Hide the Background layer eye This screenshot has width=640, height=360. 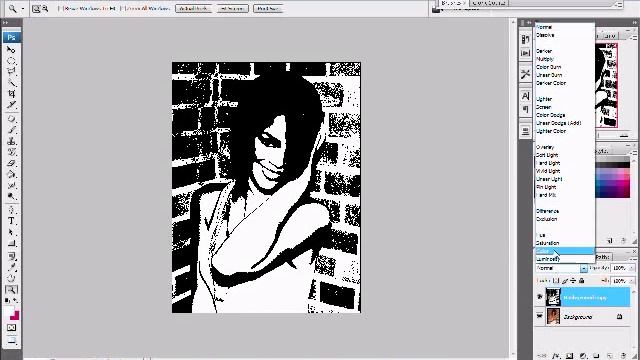click(x=540, y=316)
